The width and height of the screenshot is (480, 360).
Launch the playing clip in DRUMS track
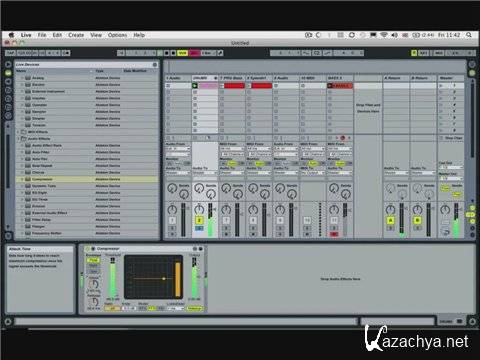coord(195,86)
